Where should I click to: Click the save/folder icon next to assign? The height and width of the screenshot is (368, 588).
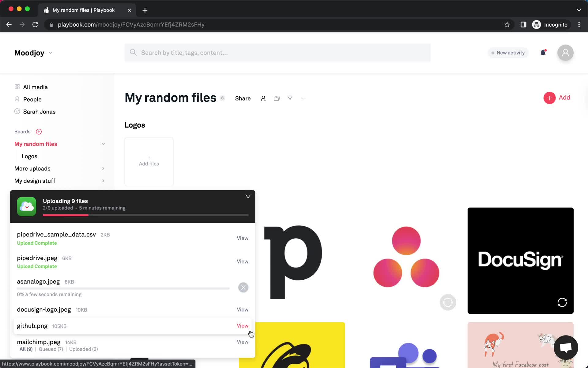277,98
